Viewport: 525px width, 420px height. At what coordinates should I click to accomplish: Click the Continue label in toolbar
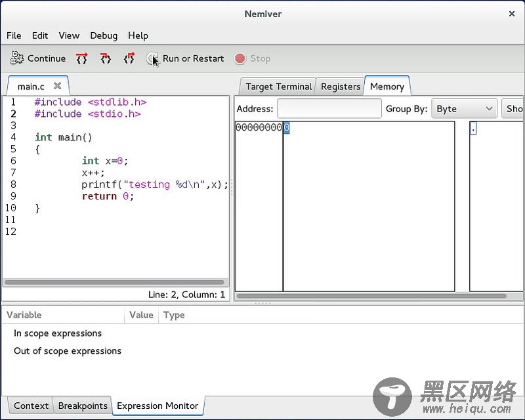tap(47, 58)
